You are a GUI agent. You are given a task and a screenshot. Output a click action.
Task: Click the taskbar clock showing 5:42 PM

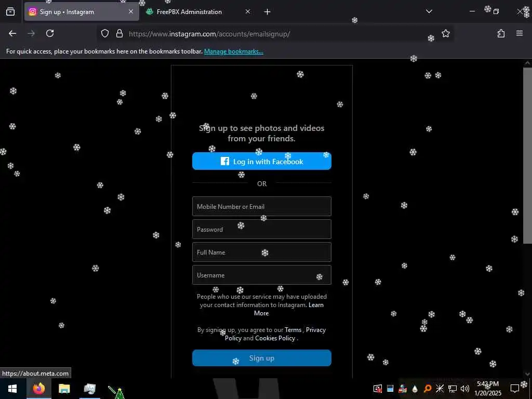tap(488, 389)
